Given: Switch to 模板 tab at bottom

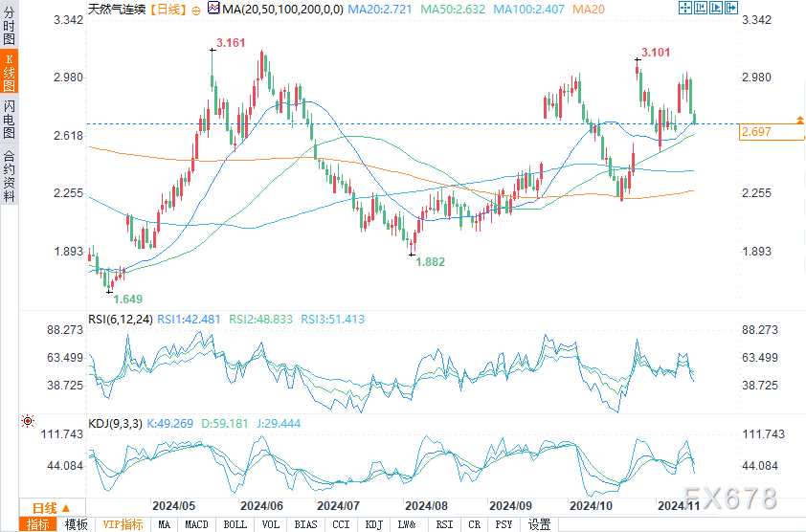Looking at the screenshot, I should [77, 524].
